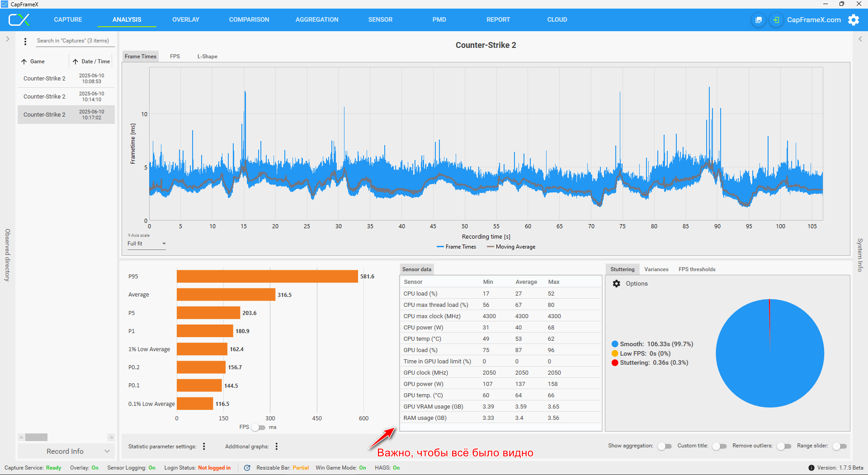Expand the Record Info panel
The image size is (868, 475).
tap(66, 451)
